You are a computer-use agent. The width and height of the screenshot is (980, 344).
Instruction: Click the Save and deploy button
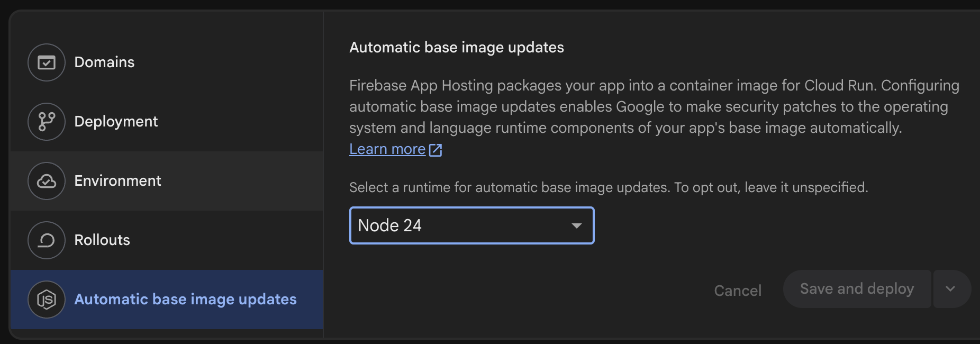[x=857, y=289]
